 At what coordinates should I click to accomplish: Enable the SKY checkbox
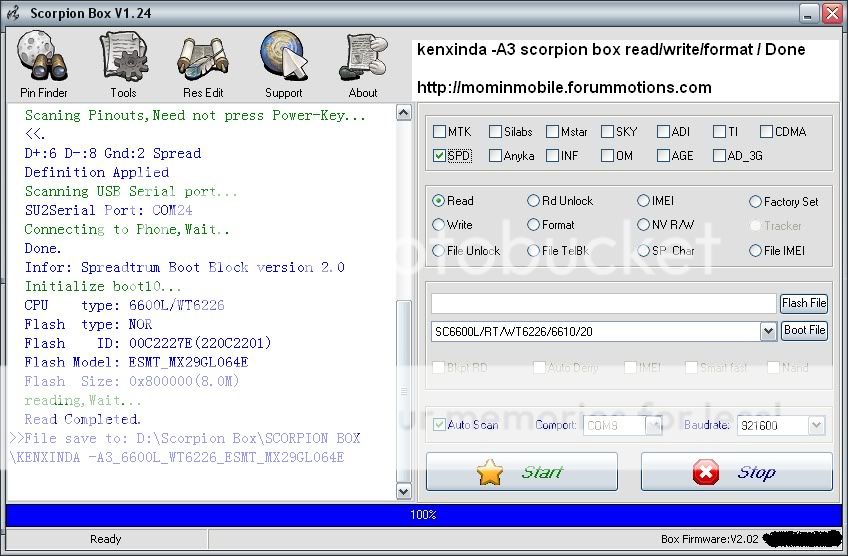[x=607, y=131]
